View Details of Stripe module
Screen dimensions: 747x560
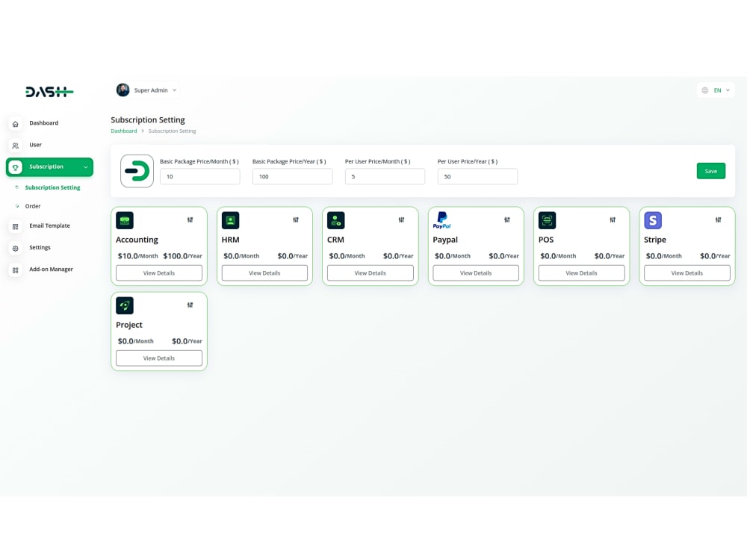tap(687, 273)
